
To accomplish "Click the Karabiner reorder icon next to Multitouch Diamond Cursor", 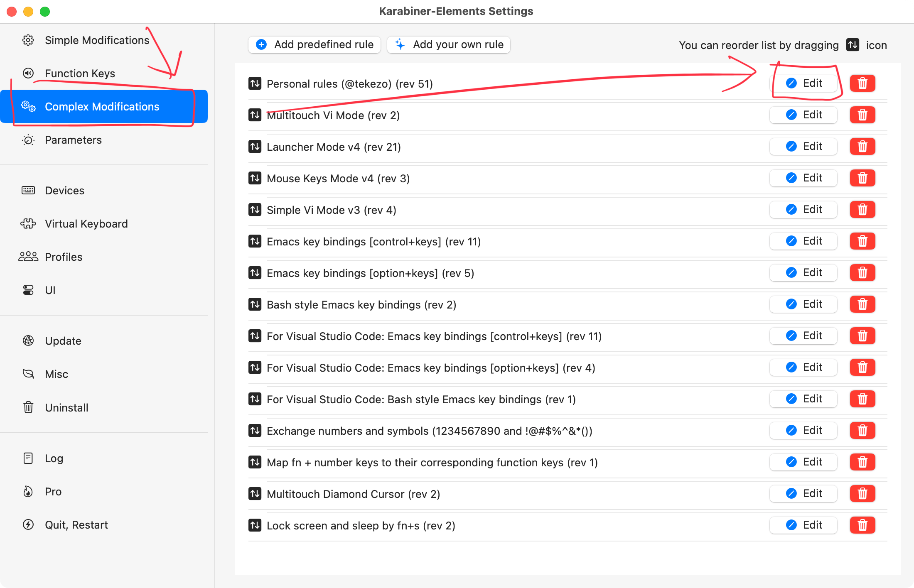I will 256,494.
